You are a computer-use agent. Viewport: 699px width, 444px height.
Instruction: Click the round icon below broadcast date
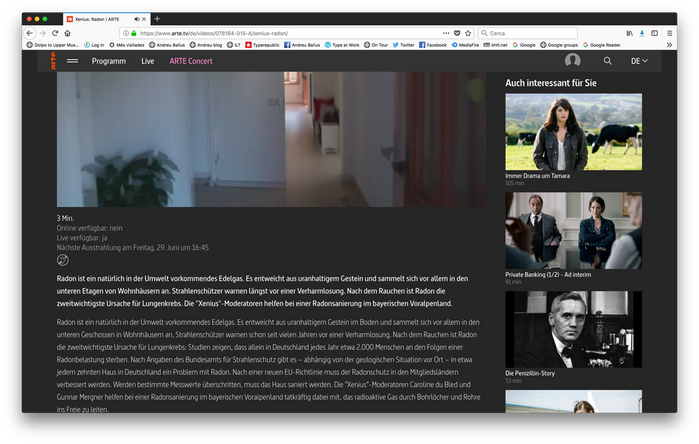(x=63, y=260)
